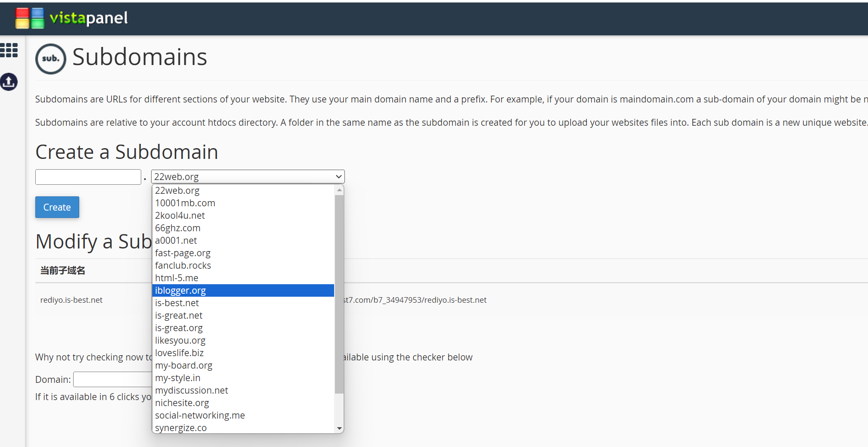Select html-5.me option

243,278
